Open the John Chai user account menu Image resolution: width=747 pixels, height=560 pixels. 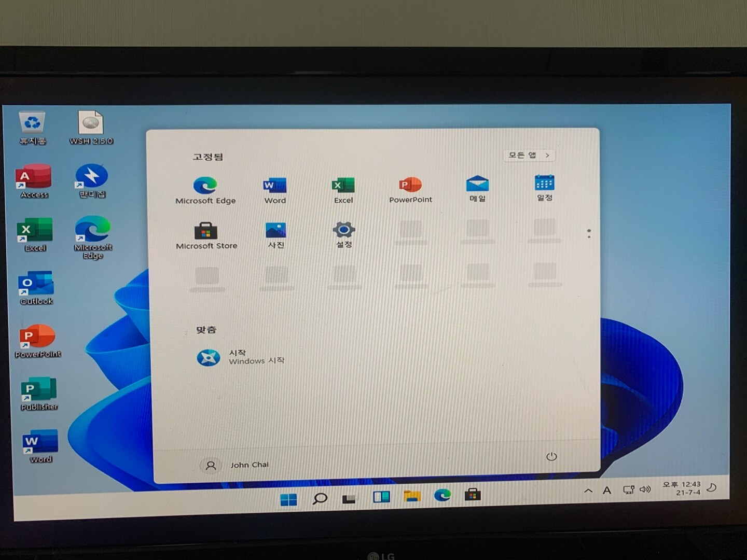(234, 465)
